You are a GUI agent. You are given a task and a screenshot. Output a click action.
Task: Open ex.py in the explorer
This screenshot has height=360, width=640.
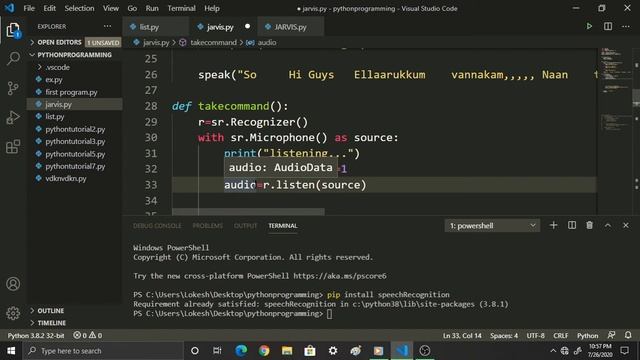pyautogui.click(x=54, y=80)
